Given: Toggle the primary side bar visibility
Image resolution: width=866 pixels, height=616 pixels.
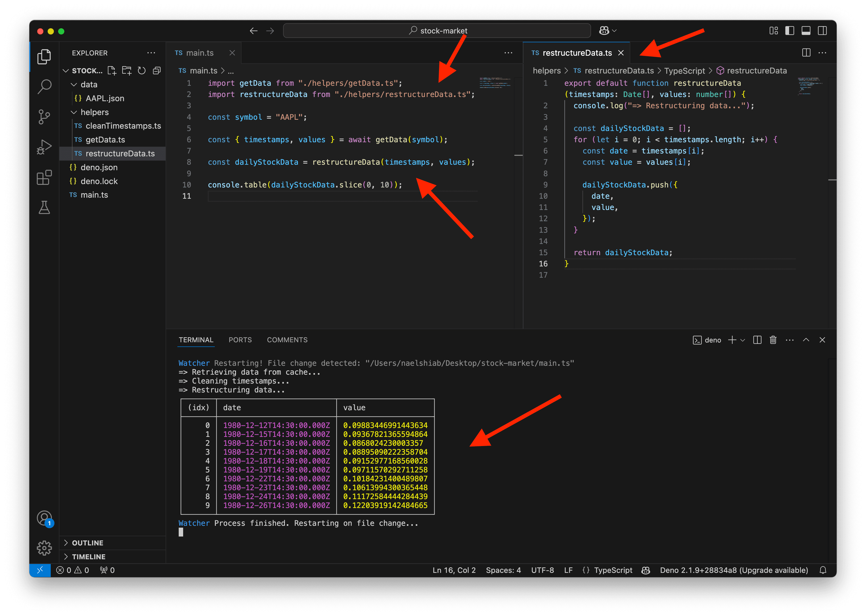Looking at the screenshot, I should [790, 31].
